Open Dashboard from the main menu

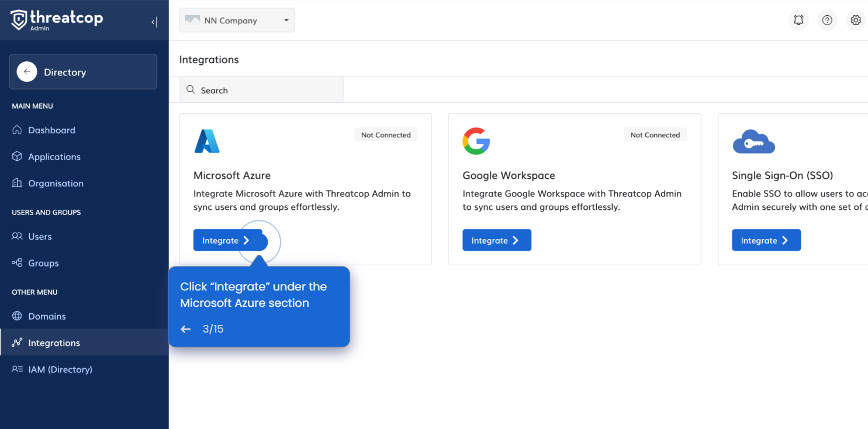click(51, 130)
